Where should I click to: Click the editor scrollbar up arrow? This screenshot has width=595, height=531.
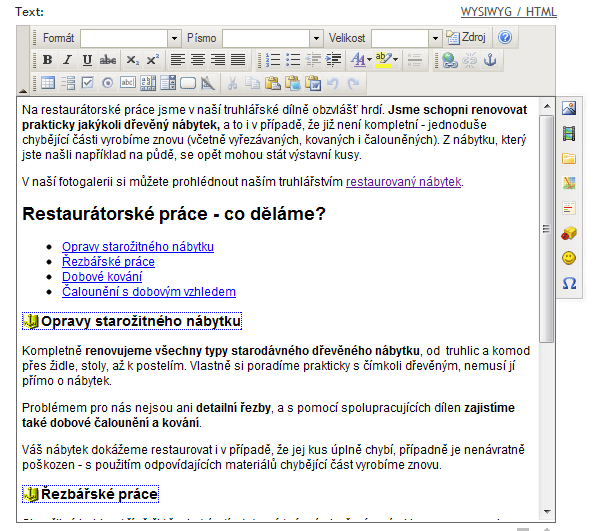pyautogui.click(x=547, y=106)
